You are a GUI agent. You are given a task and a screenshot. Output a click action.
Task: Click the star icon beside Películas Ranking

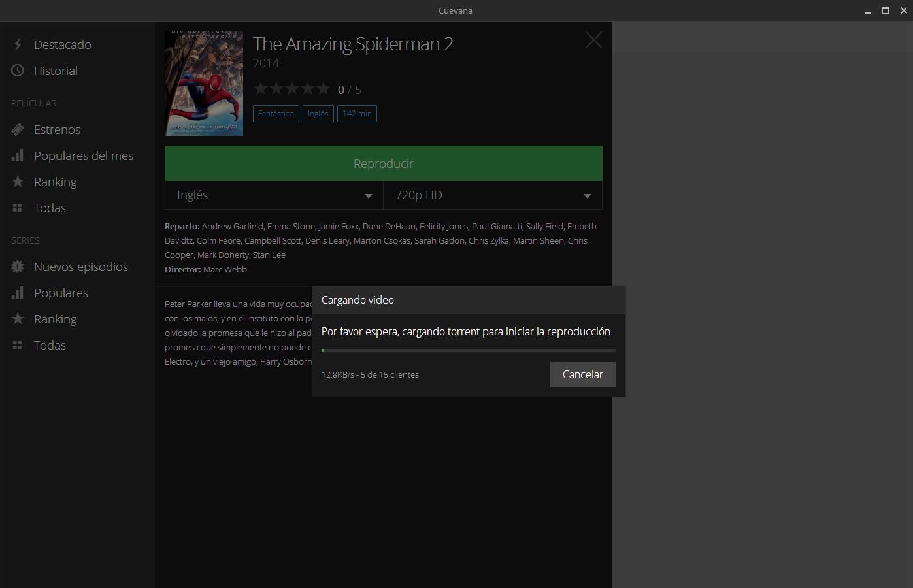pyautogui.click(x=18, y=182)
